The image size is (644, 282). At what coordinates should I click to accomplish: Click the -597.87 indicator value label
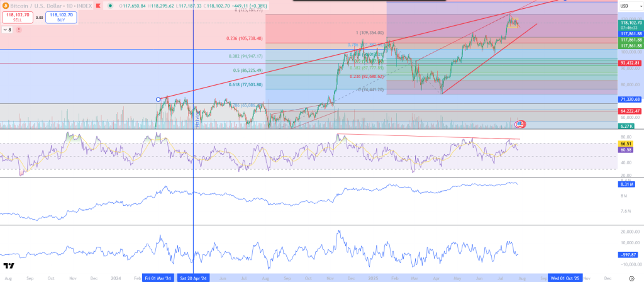tap(628, 254)
